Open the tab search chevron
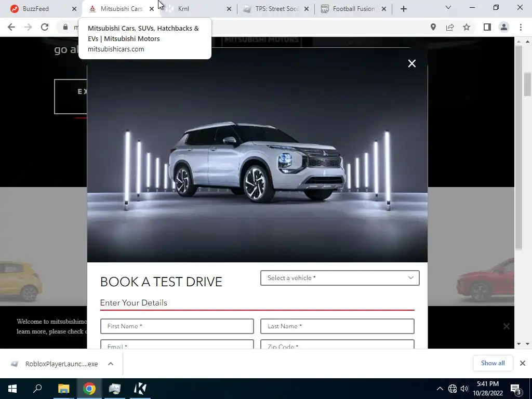 coord(448,7)
